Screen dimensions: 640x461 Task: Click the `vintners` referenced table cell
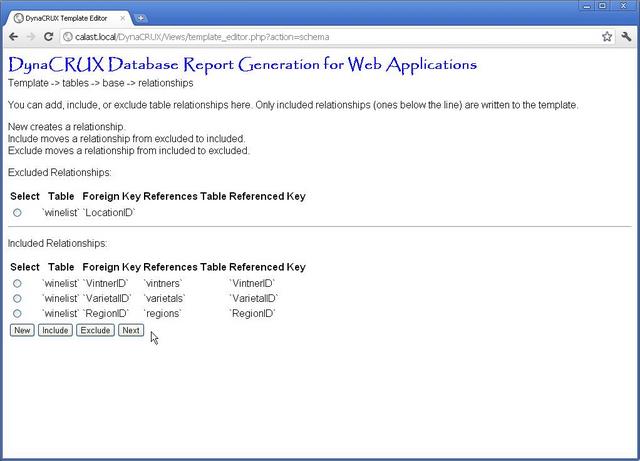(163, 283)
